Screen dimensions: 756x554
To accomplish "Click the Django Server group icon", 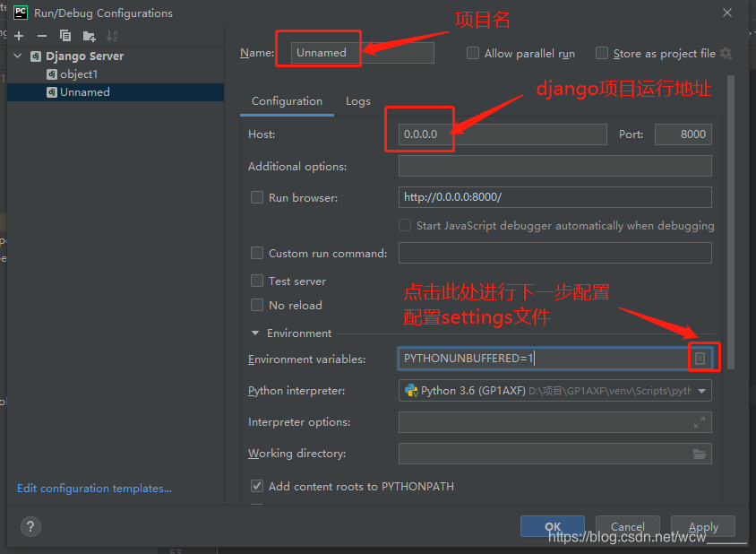I will (36, 56).
